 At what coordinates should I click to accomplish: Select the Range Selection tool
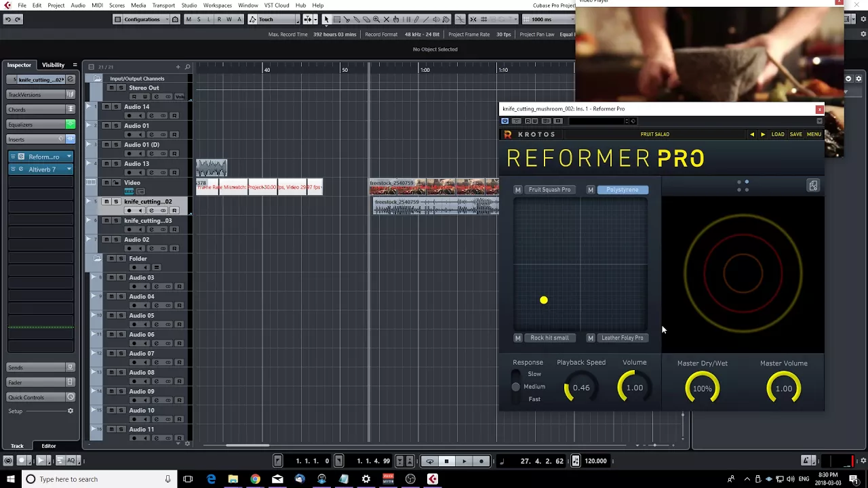click(336, 19)
